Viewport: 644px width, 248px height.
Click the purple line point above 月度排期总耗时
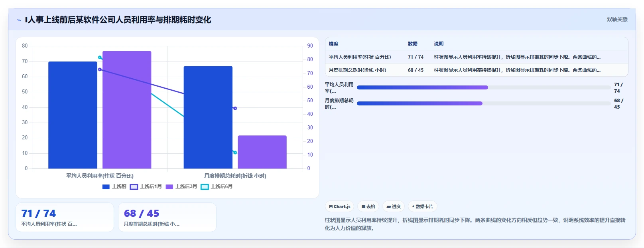(x=235, y=108)
